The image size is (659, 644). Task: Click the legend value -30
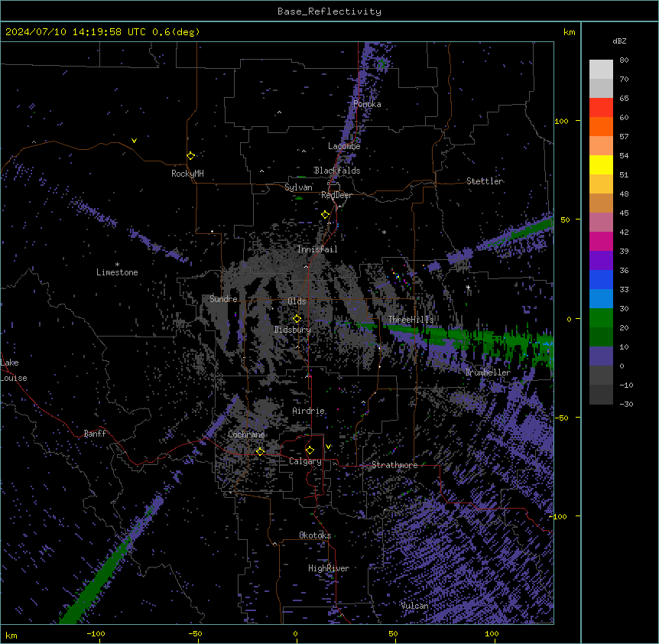click(626, 404)
